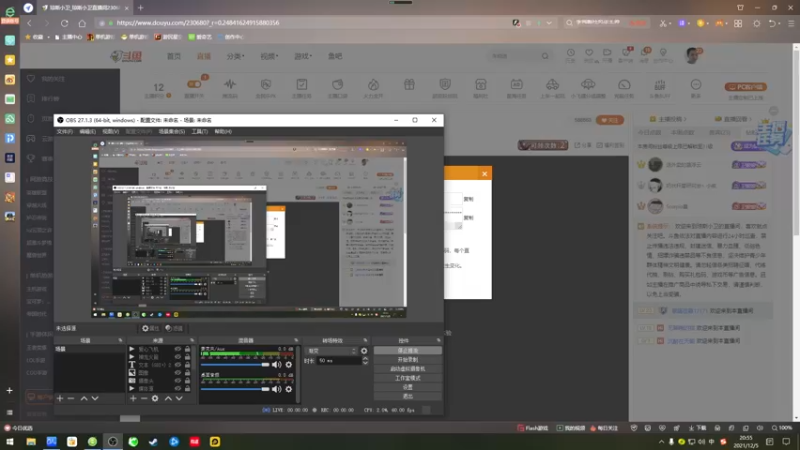Viewport: 800px width, 450px height.
Task: Toggle eye visibility of the text (T) source
Action: [x=178, y=365]
